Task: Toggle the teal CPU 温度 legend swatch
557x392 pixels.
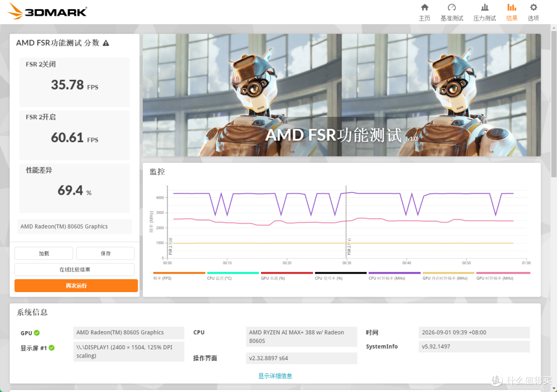Action: click(x=233, y=273)
